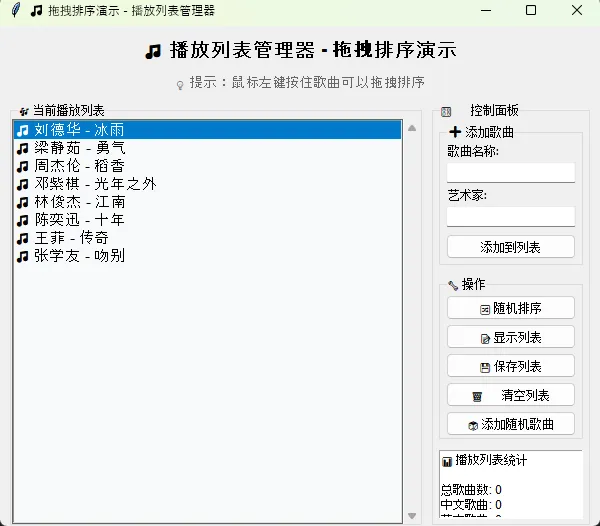Image resolution: width=600 pixels, height=526 pixels.
Task: Click the feather app icon in title bar
Action: coord(15,11)
